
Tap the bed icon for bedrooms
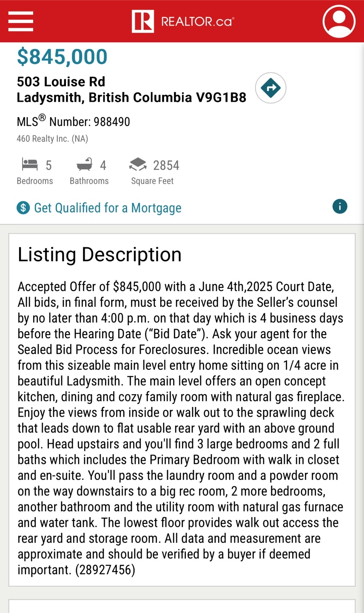click(30, 164)
